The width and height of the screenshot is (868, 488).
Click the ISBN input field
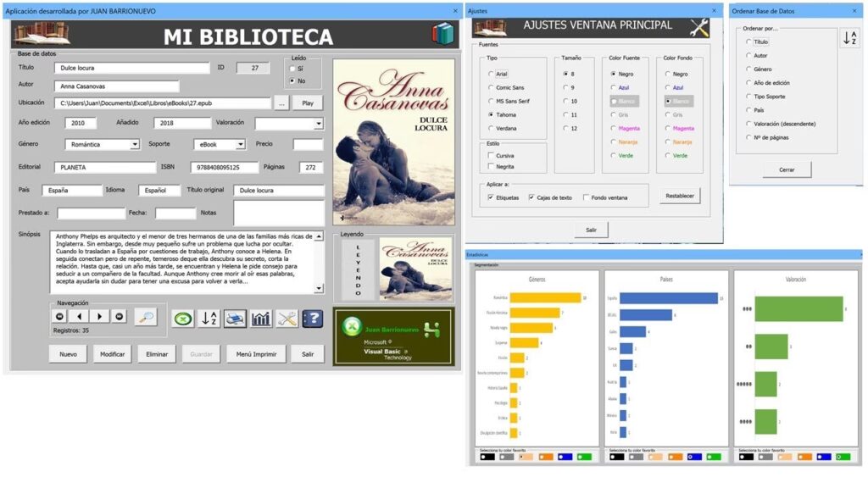point(224,168)
